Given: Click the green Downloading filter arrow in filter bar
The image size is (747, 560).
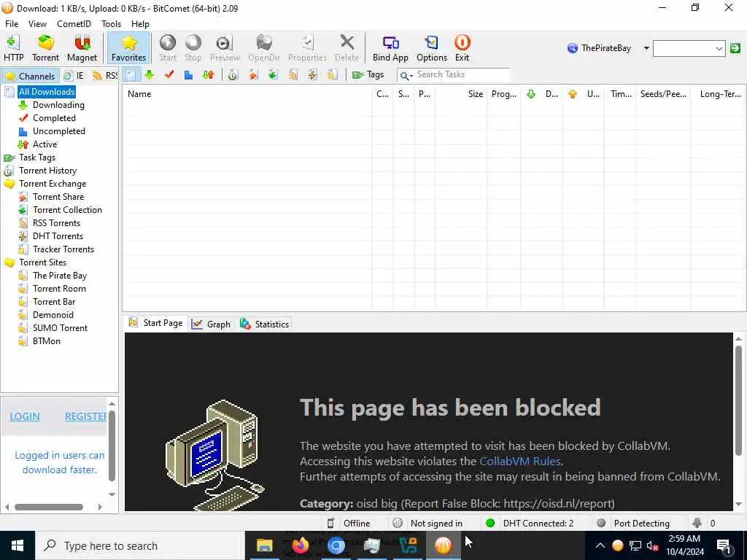Looking at the screenshot, I should pos(150,75).
